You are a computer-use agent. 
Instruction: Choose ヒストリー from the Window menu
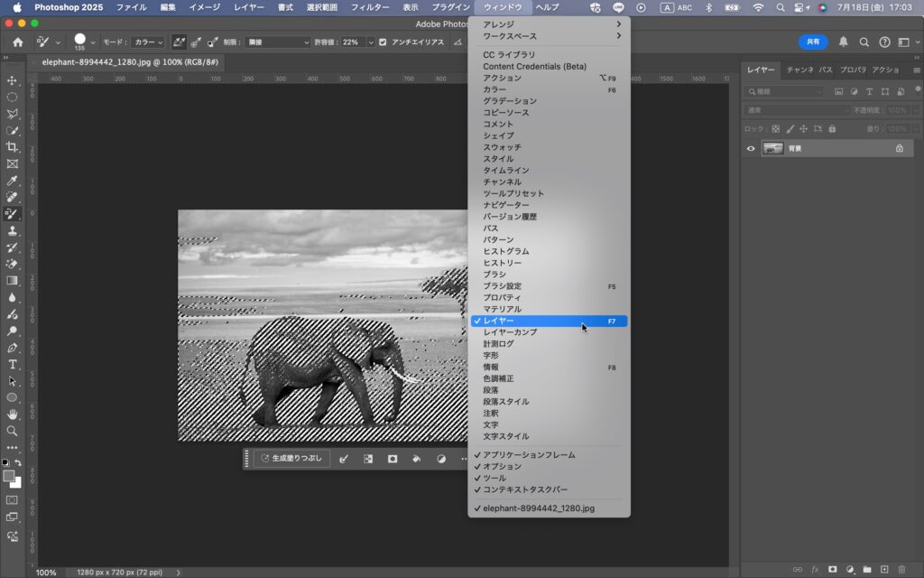point(550,263)
